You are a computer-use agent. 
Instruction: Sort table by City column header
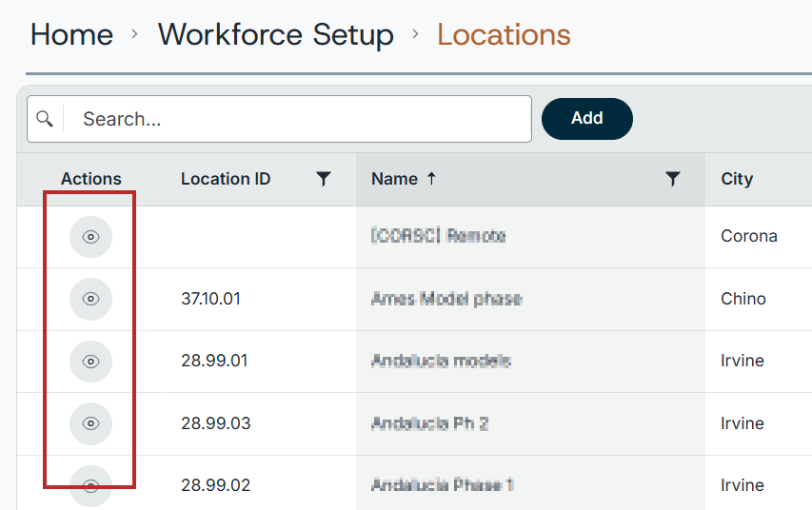point(737,179)
